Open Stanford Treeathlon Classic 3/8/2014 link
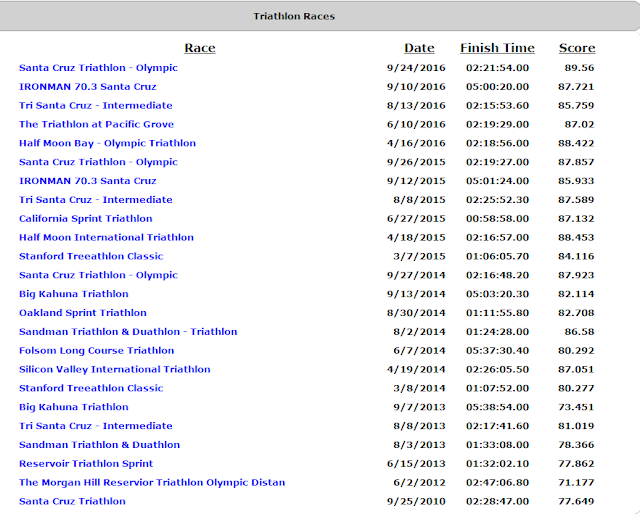 [x=91, y=388]
